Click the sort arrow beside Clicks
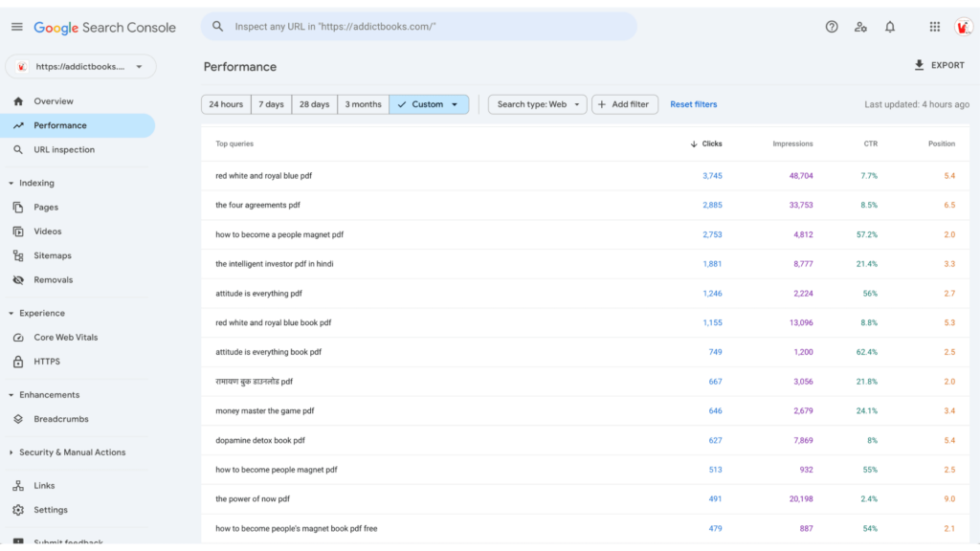Screen dimensions: 980x551 [694, 144]
